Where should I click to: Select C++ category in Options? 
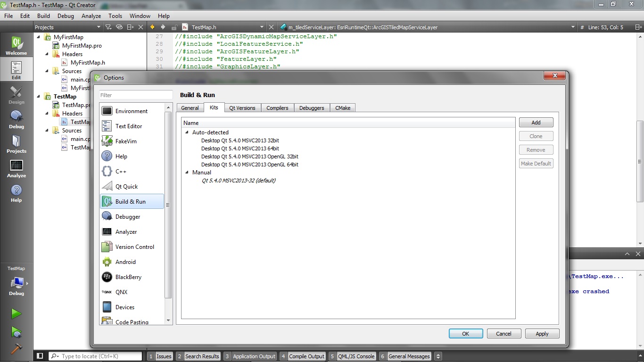tap(132, 172)
